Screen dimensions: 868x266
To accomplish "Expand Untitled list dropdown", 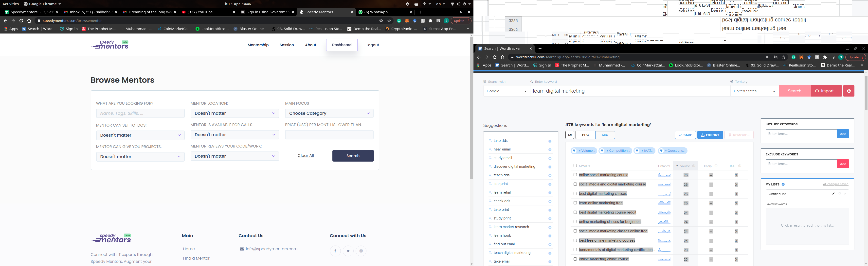I will (x=845, y=194).
